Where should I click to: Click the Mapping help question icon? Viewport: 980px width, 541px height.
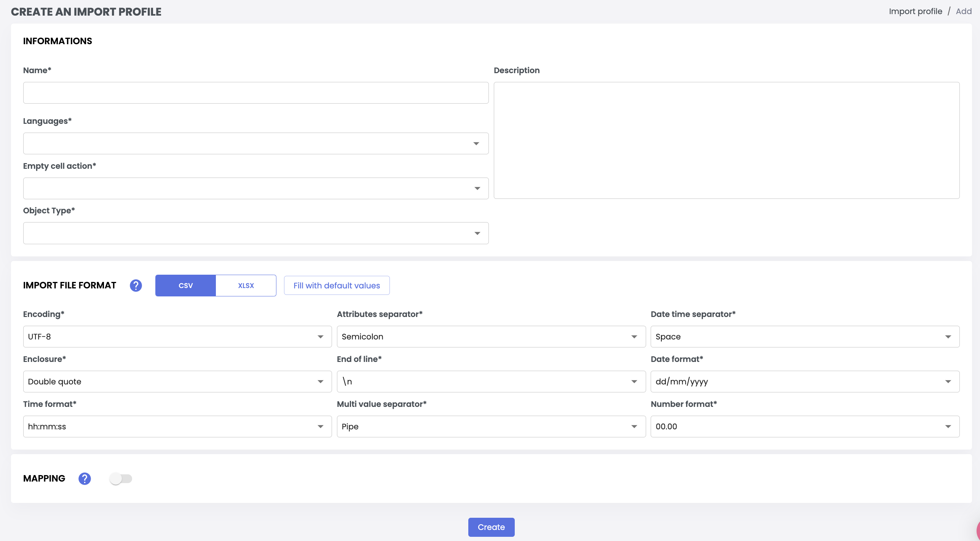[x=85, y=479]
